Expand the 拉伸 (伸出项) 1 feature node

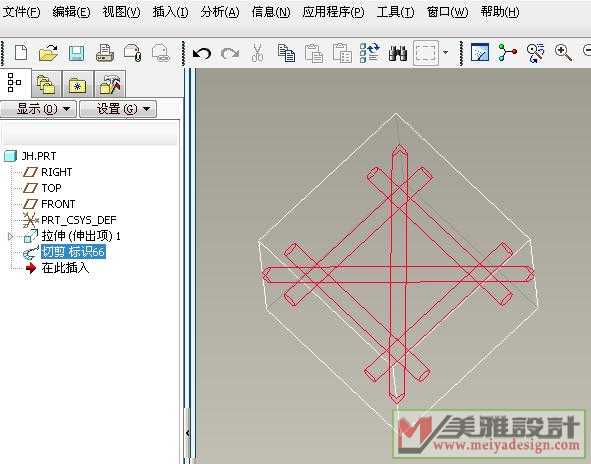coord(11,236)
